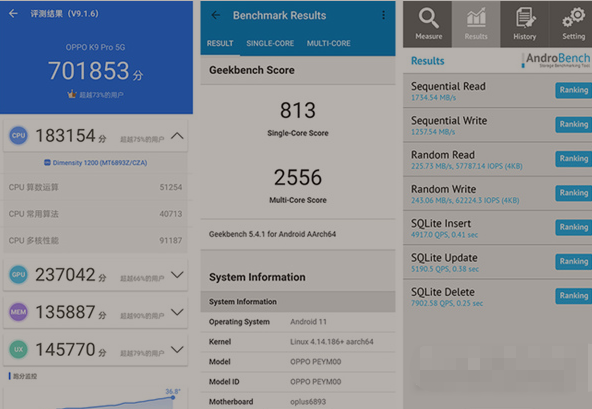Click the System Information heading
The width and height of the screenshot is (592, 409).
click(257, 277)
